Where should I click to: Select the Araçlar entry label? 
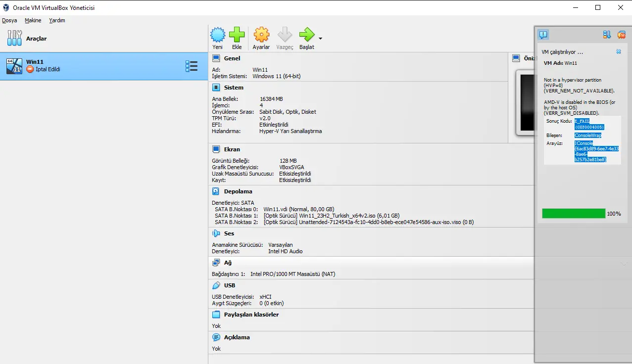coord(37,39)
